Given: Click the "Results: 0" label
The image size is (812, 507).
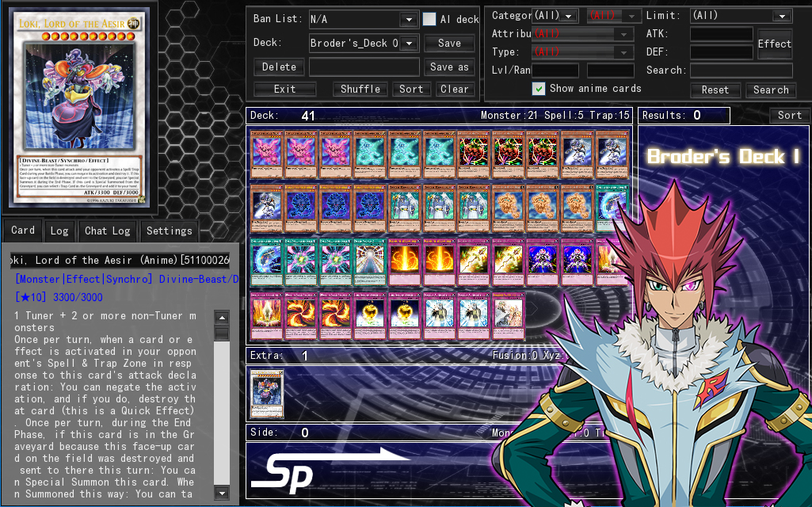Looking at the screenshot, I should (x=672, y=116).
